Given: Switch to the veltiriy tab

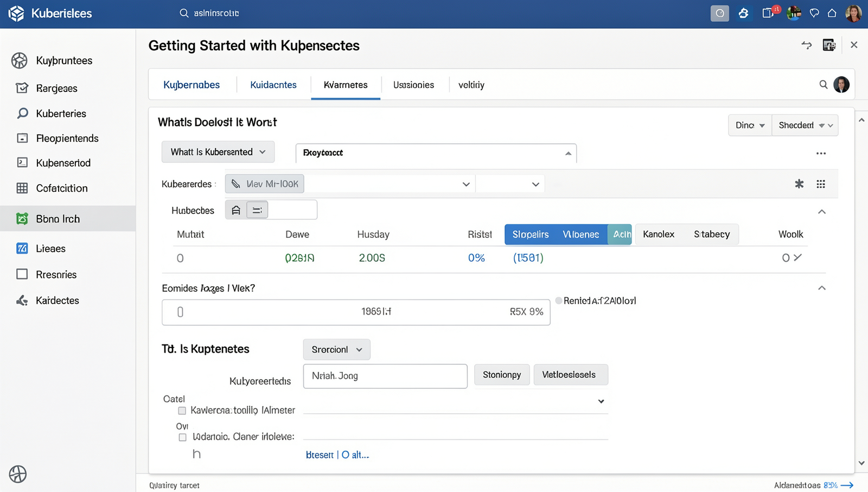Looking at the screenshot, I should (471, 85).
